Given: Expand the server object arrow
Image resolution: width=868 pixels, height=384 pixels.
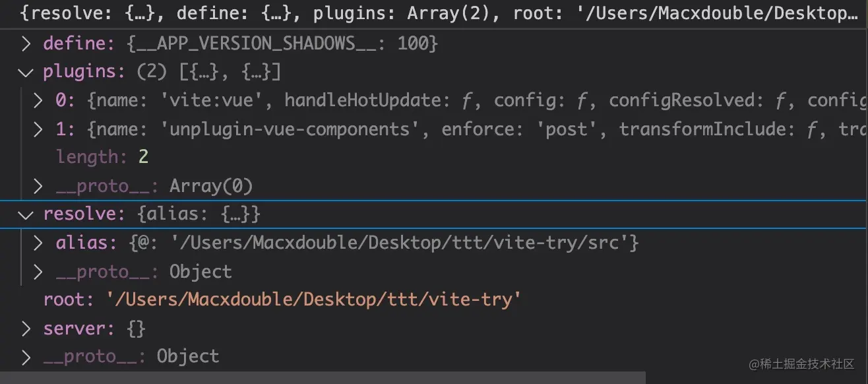Looking at the screenshot, I should coord(26,329).
